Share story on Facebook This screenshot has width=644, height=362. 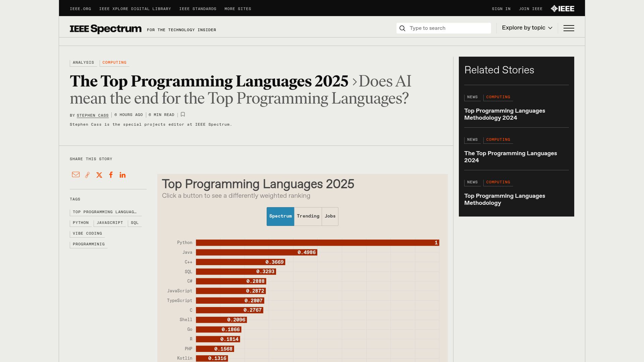coord(111,175)
